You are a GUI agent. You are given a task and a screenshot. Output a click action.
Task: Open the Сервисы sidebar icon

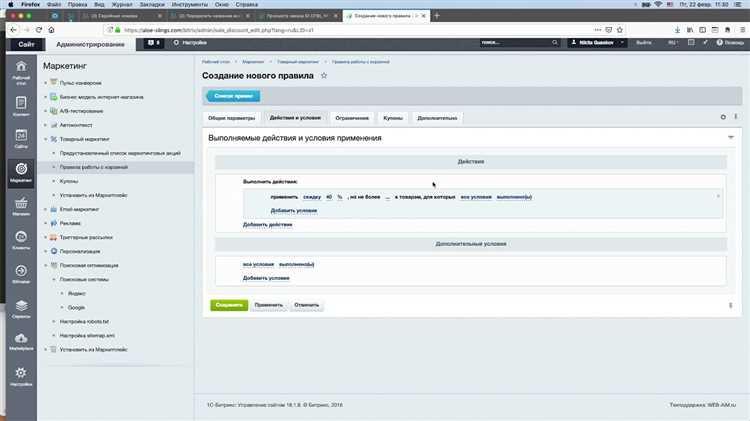coord(21,309)
